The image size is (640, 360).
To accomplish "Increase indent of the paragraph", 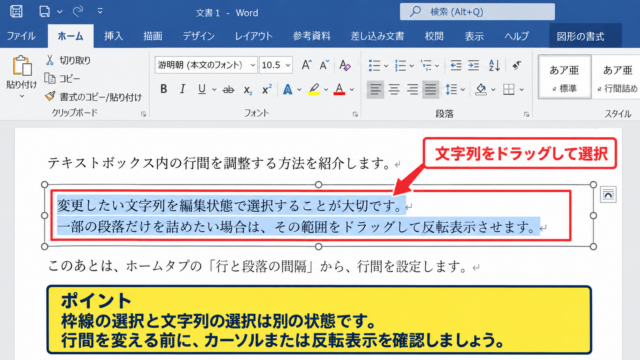I will click(x=473, y=65).
